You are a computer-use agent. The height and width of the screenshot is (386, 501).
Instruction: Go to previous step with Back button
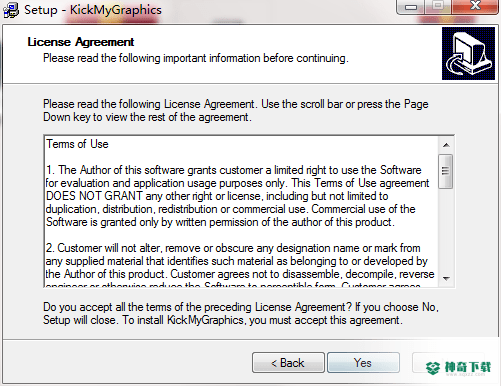(288, 362)
